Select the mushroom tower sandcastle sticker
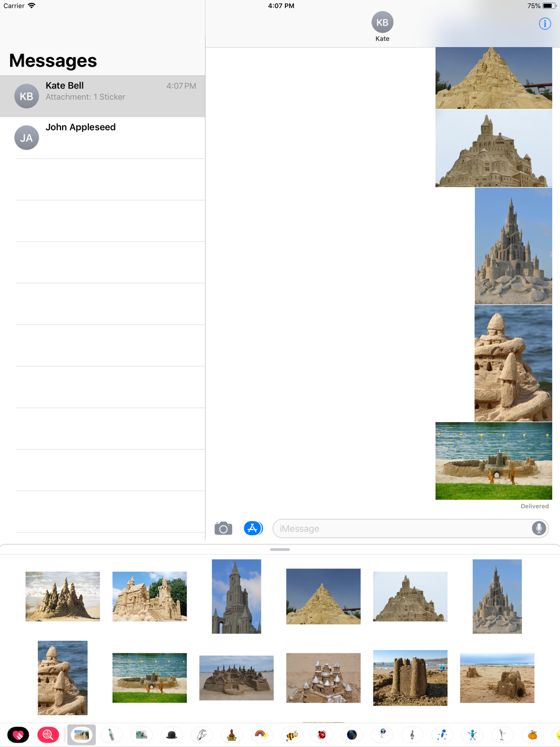The height and width of the screenshot is (747, 560). tap(63, 678)
